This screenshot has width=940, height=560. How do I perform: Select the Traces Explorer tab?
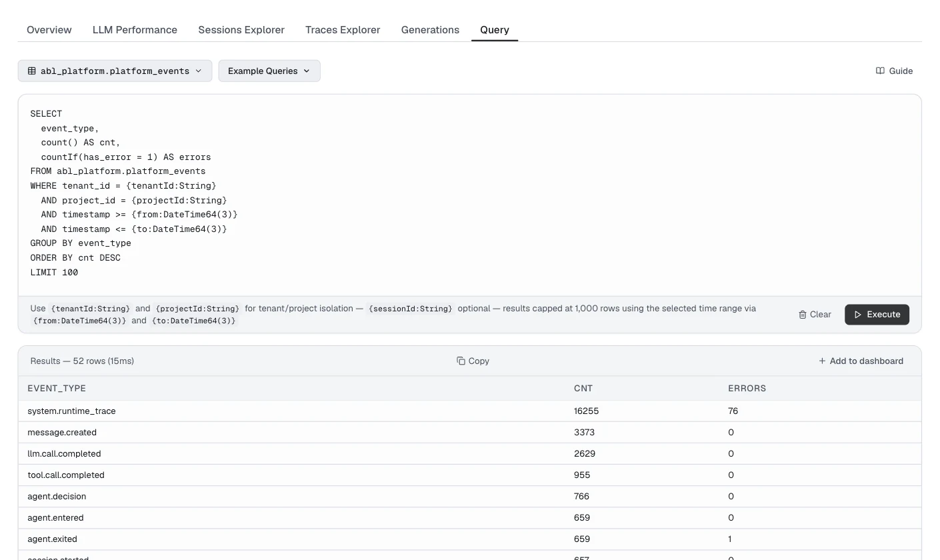pos(343,30)
